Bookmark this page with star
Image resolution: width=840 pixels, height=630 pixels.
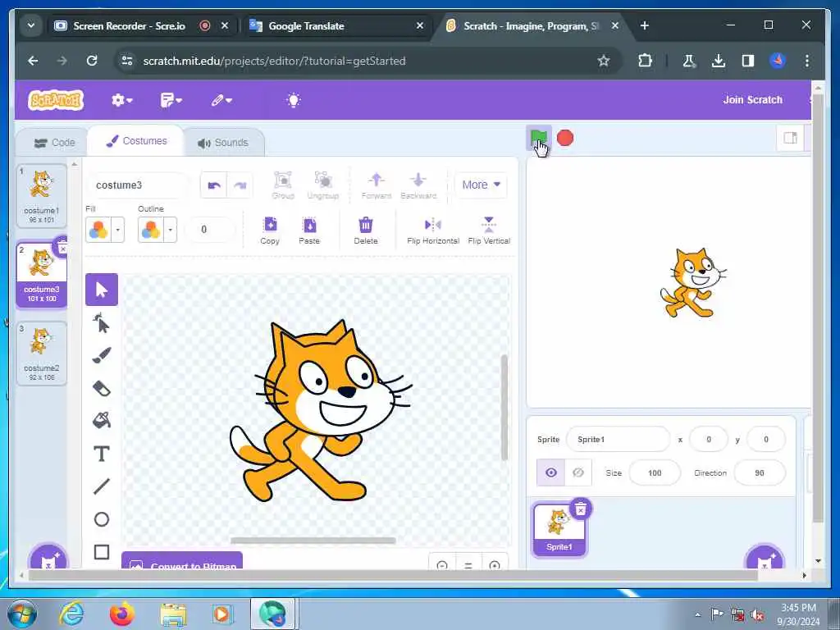click(603, 61)
